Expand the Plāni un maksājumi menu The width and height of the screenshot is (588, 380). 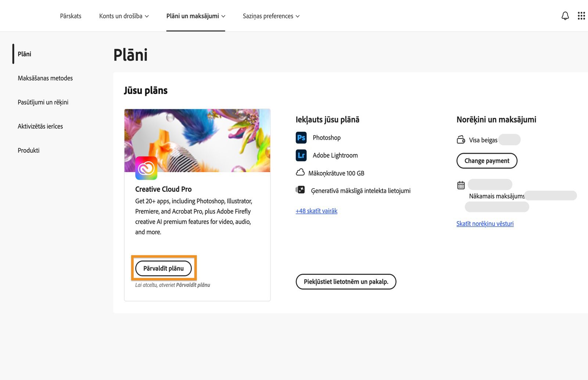point(196,16)
